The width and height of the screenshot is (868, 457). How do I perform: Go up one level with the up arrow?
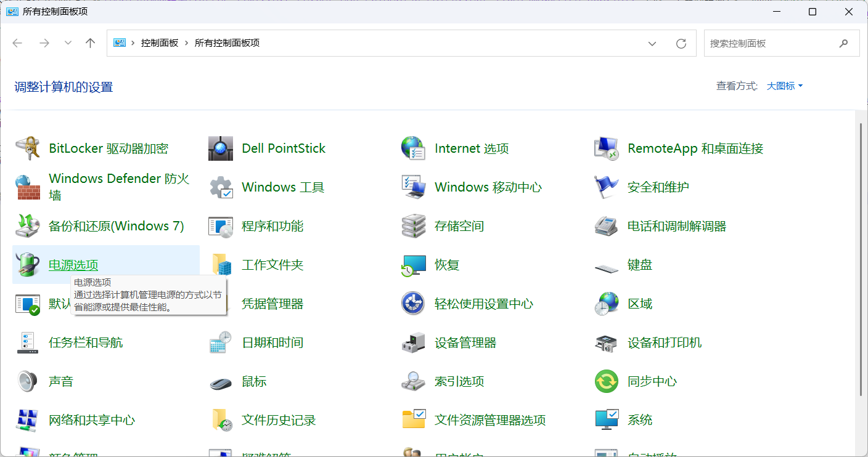91,43
